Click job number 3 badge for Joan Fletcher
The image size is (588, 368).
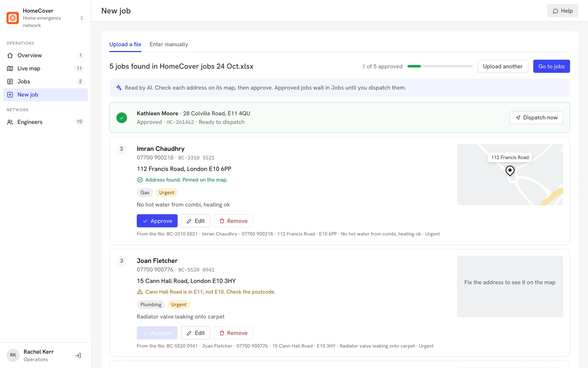(122, 261)
